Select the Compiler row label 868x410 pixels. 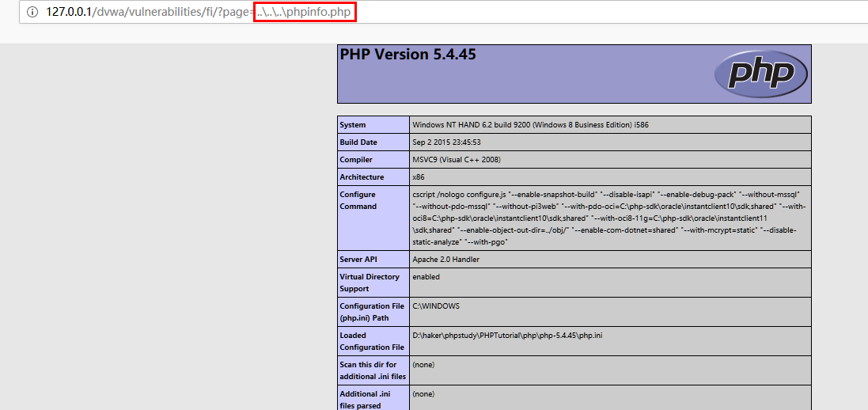[356, 160]
